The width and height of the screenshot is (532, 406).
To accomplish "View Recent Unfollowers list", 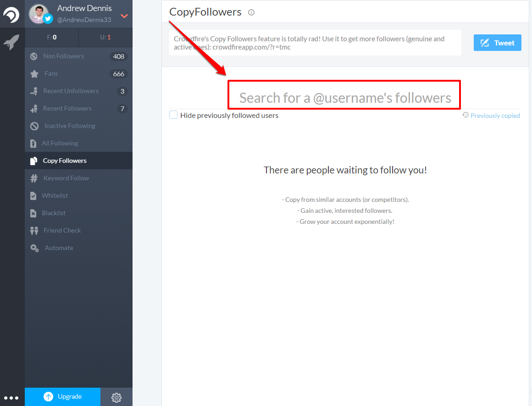I will click(71, 91).
